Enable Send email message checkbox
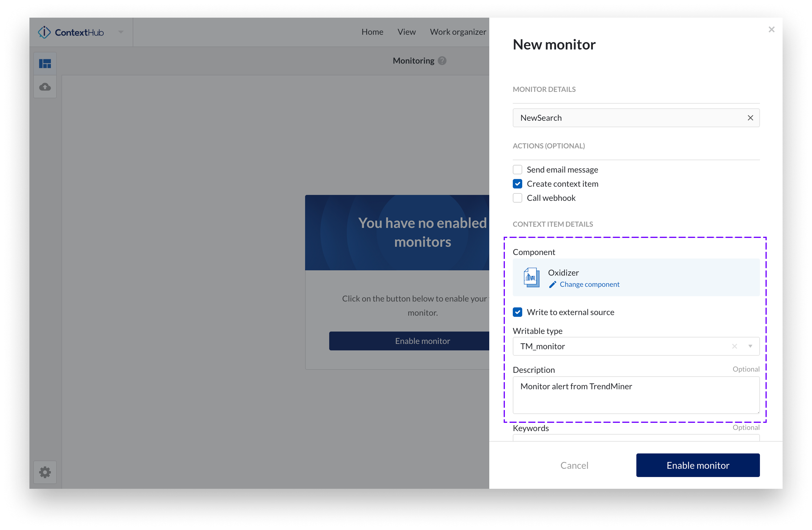This screenshot has width=812, height=530. click(x=518, y=170)
